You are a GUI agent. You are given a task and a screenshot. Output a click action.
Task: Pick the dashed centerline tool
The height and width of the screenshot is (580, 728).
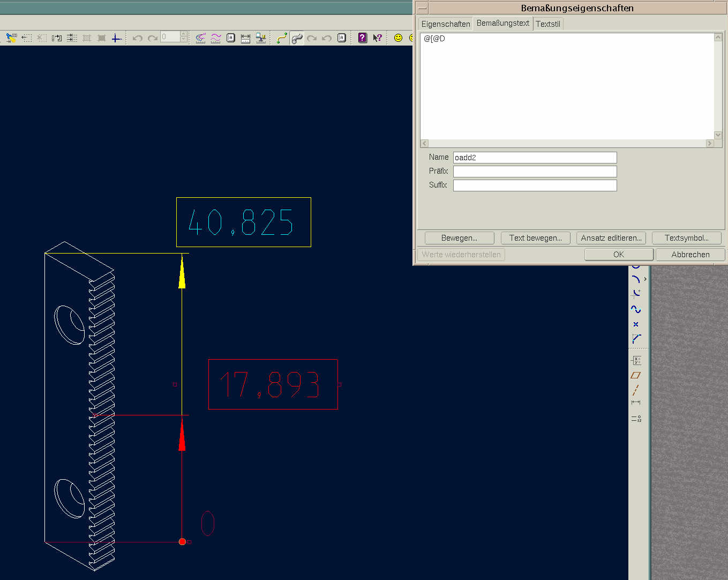tap(636, 390)
